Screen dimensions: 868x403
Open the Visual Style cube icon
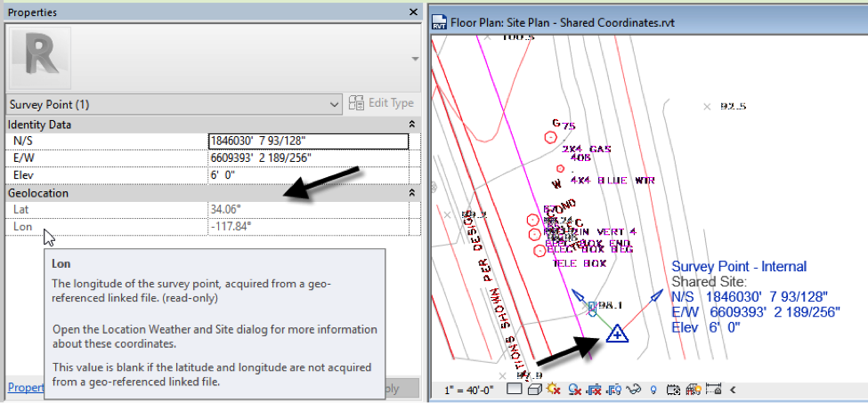pyautogui.click(x=534, y=390)
